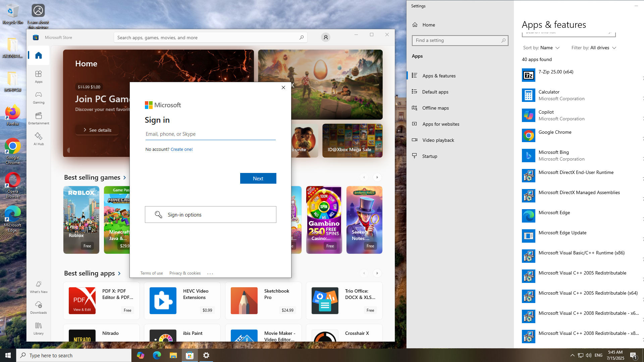Screen dimensions: 644x362
Task: Open the Seekers Notes game card
Action: coord(364,220)
